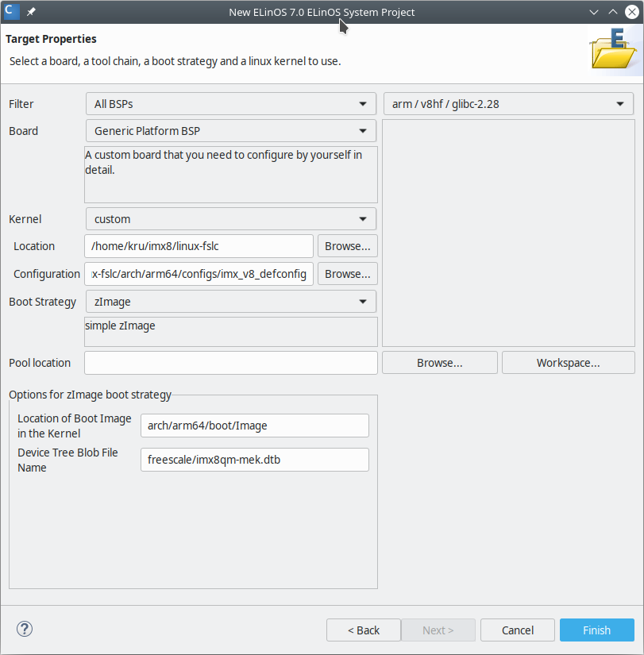
Task: Open the arm / v8hf / glibc-2.28 dropdown
Action: 508,104
